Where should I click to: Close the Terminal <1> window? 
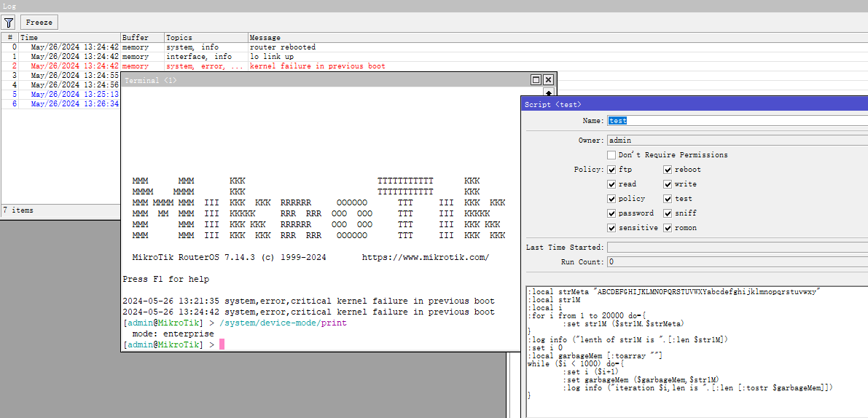[x=548, y=79]
